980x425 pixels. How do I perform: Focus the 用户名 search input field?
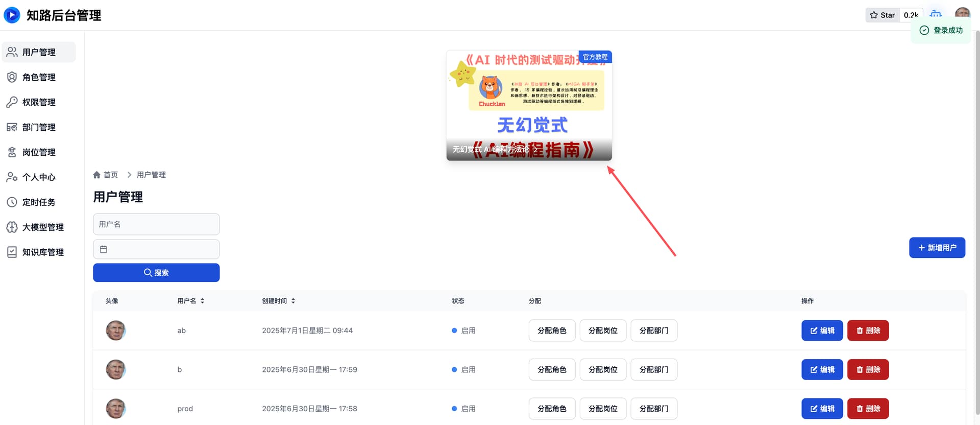(x=156, y=224)
